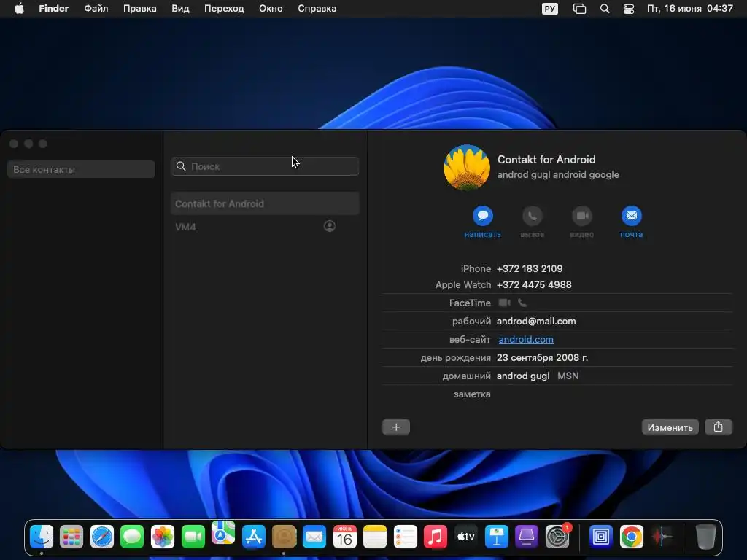The image size is (747, 560).
Task: Open Finder from the Dock
Action: pyautogui.click(x=42, y=537)
